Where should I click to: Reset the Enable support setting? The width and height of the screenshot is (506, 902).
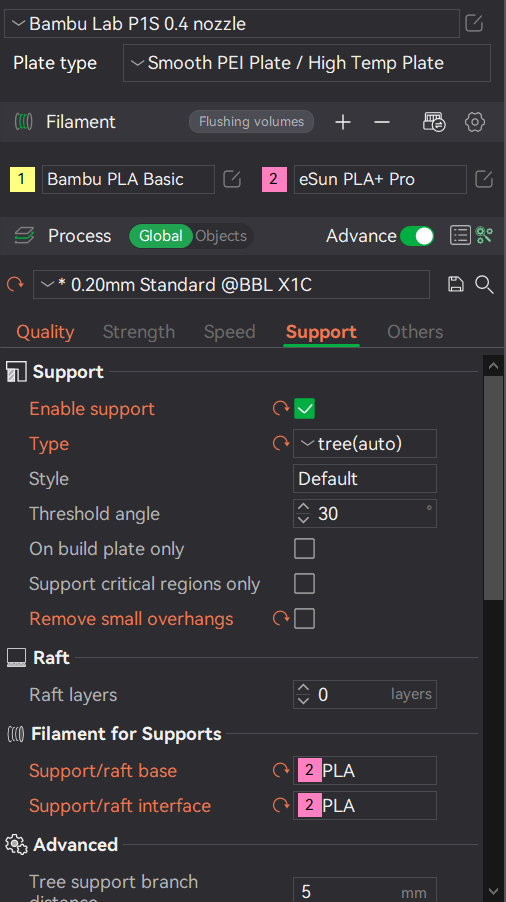click(x=281, y=408)
